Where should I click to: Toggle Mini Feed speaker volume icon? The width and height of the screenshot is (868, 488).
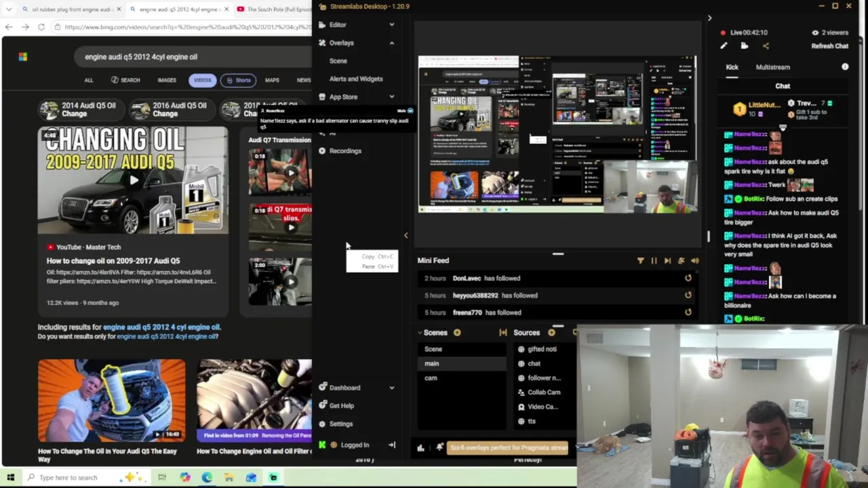(x=695, y=260)
